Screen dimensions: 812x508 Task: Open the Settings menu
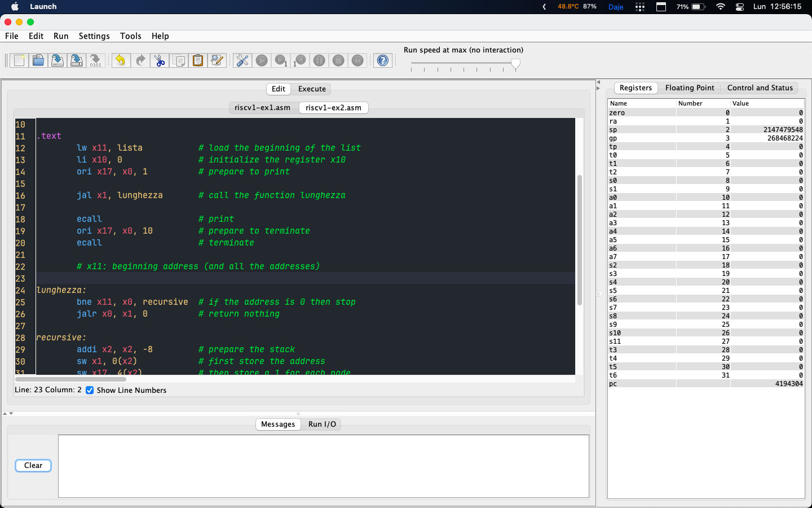click(x=94, y=36)
